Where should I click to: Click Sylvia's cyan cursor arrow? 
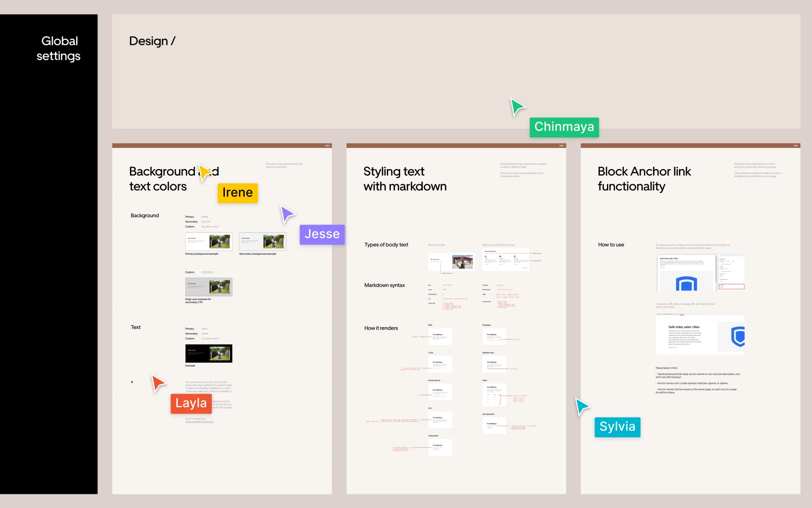582,406
